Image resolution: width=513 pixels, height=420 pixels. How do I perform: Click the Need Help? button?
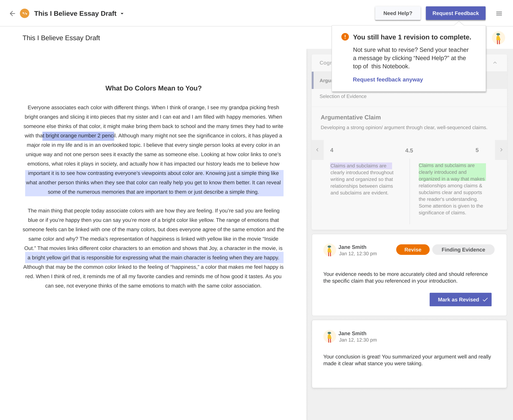pyautogui.click(x=397, y=13)
